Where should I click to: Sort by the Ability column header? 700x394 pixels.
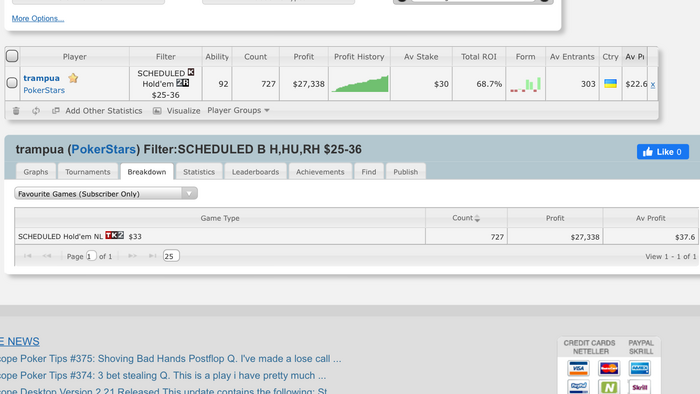[x=217, y=57]
